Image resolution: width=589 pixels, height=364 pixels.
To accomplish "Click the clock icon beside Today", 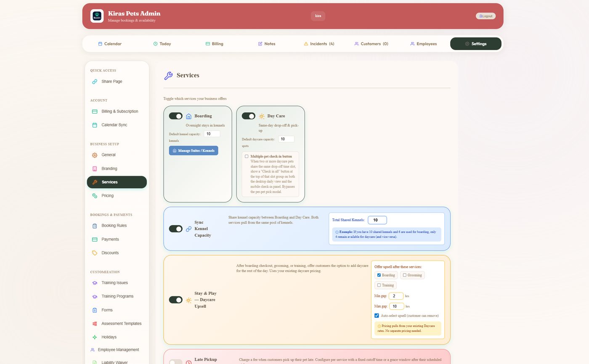I will pos(155,44).
